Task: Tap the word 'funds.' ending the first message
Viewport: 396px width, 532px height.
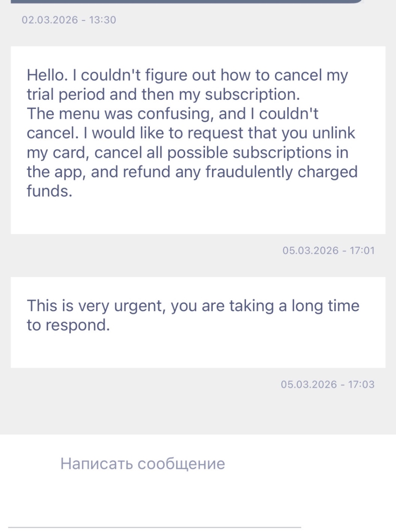Action: (49, 191)
